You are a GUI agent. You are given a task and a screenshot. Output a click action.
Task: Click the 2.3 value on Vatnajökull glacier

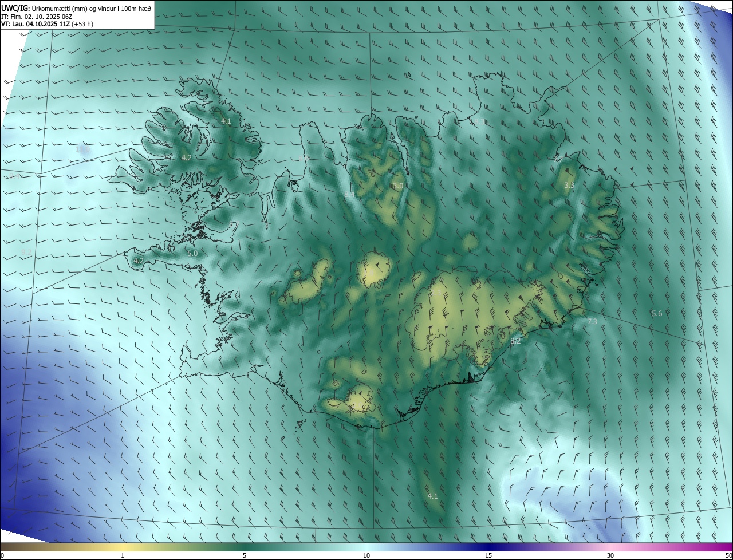pyautogui.click(x=436, y=293)
